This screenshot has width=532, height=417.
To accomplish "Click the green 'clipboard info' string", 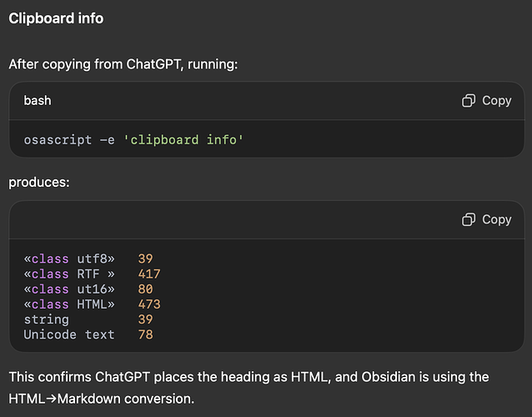I will pos(183,140).
